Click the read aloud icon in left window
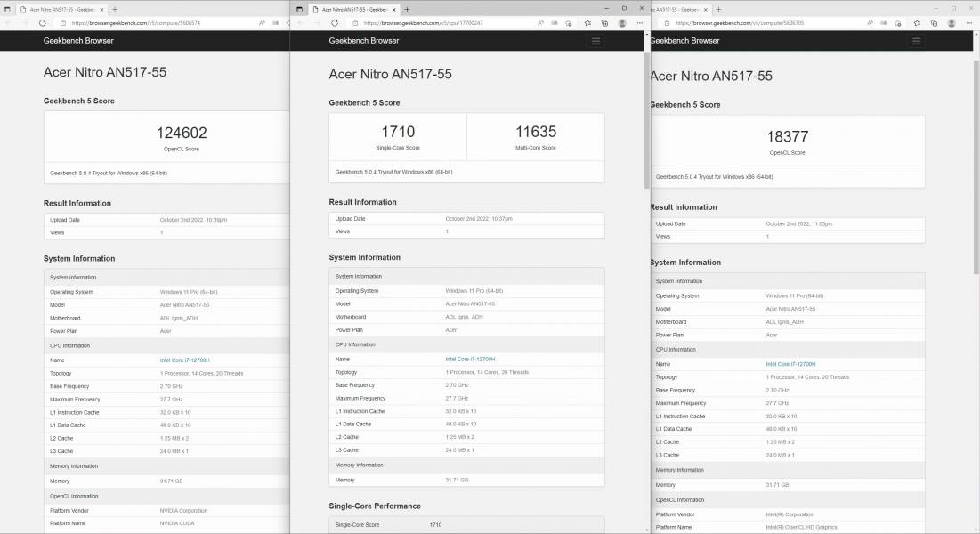Image resolution: width=980 pixels, height=534 pixels. click(x=262, y=23)
